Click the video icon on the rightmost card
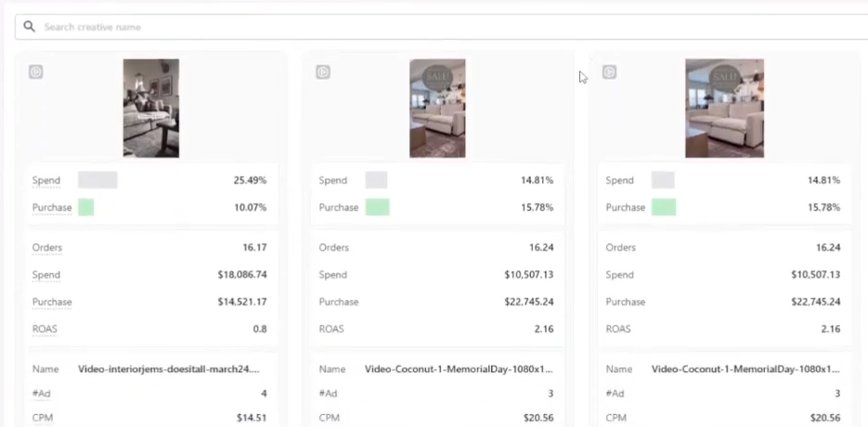This screenshot has width=868, height=427. coord(609,71)
